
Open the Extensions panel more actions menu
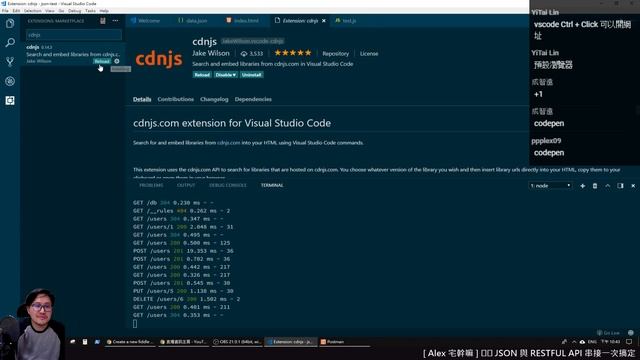click(116, 20)
